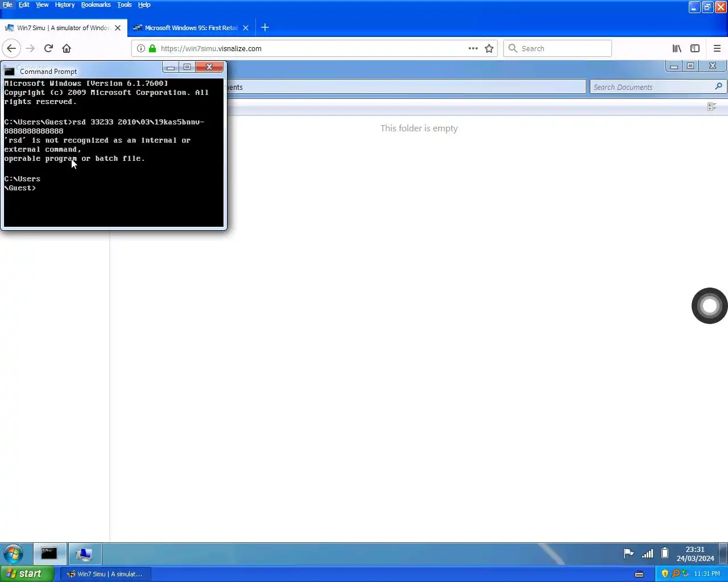Open a new browser tab

[x=265, y=27]
